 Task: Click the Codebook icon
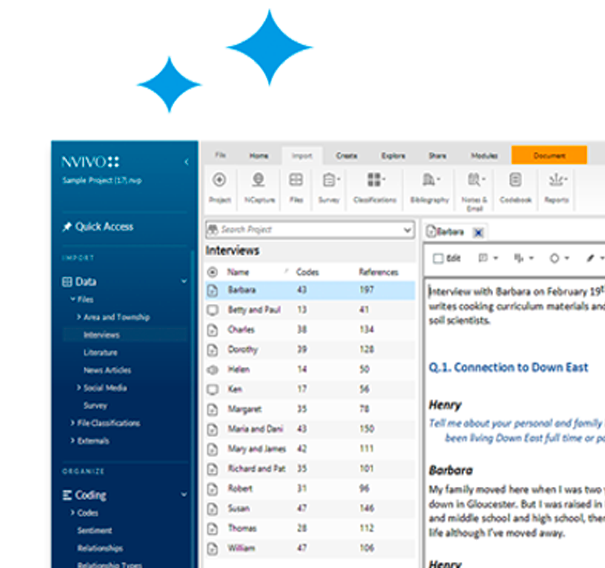click(515, 180)
